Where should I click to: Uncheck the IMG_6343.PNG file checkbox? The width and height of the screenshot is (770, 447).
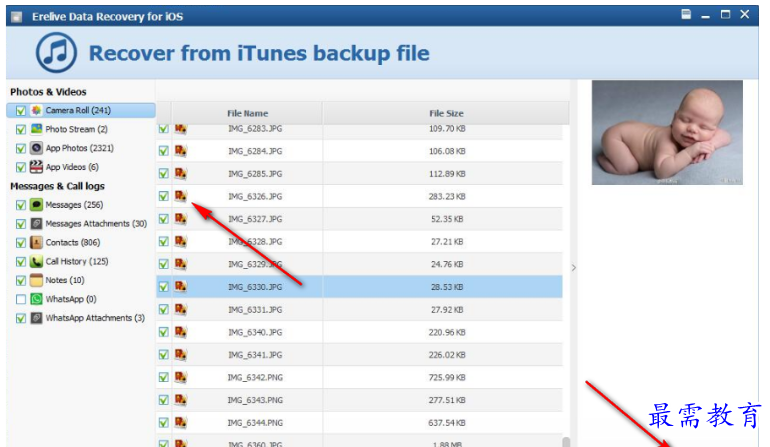click(x=164, y=400)
